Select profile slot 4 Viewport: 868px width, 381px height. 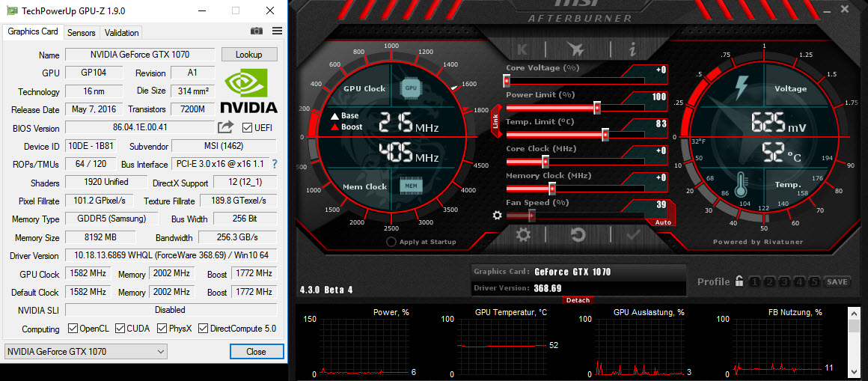(799, 282)
